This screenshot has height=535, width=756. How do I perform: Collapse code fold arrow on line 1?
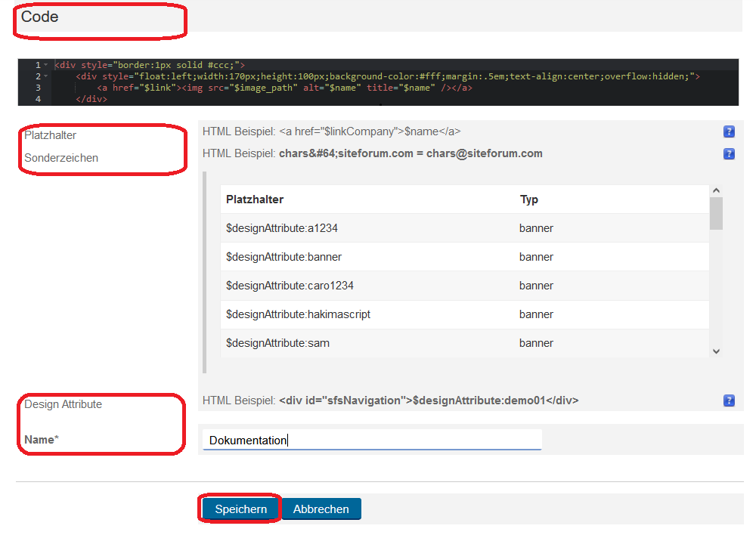coord(46,64)
